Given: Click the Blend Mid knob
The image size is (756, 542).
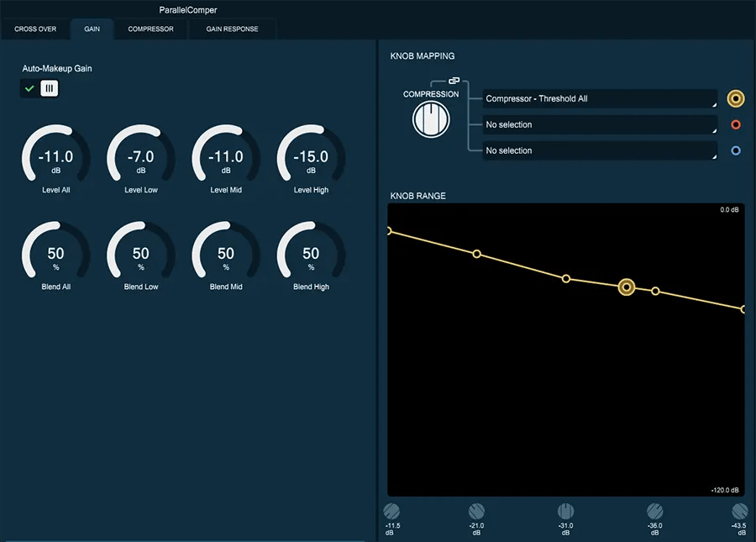Looking at the screenshot, I should (226, 253).
